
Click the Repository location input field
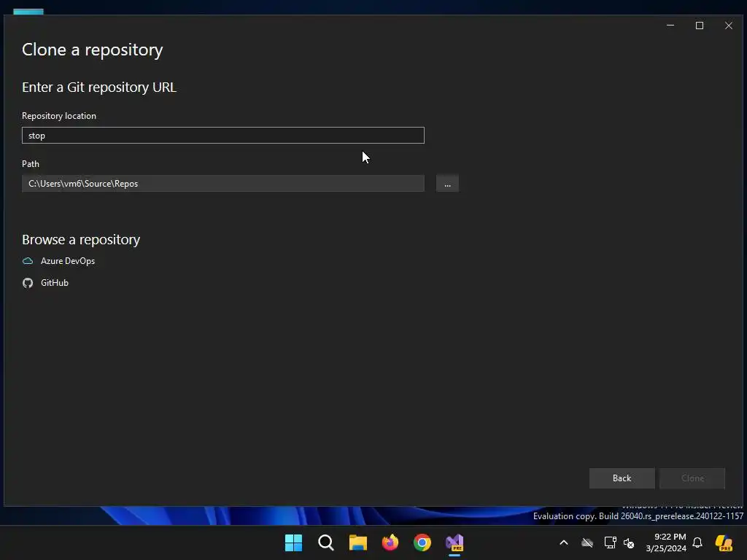coord(223,135)
